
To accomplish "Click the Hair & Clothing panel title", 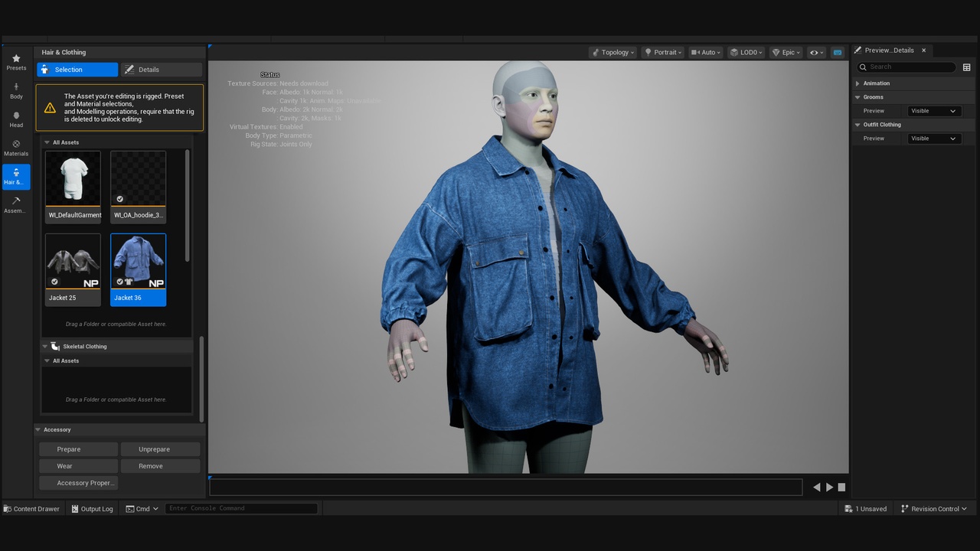I will click(64, 53).
